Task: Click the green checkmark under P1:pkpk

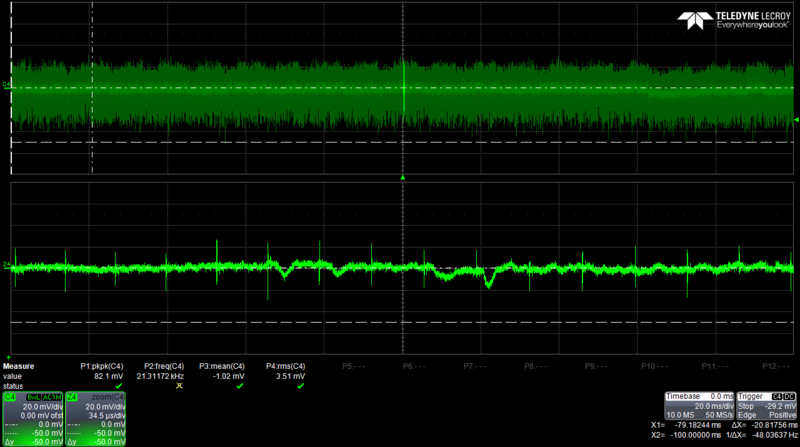Action: pos(118,385)
